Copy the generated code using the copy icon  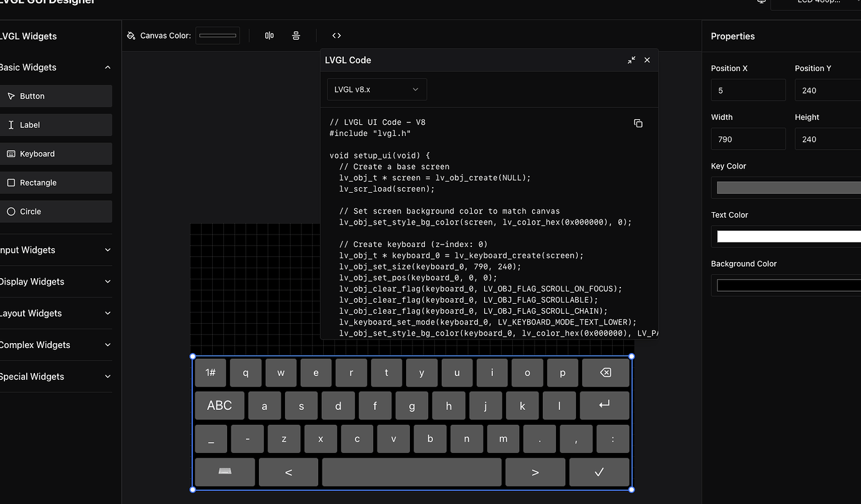[x=638, y=123]
